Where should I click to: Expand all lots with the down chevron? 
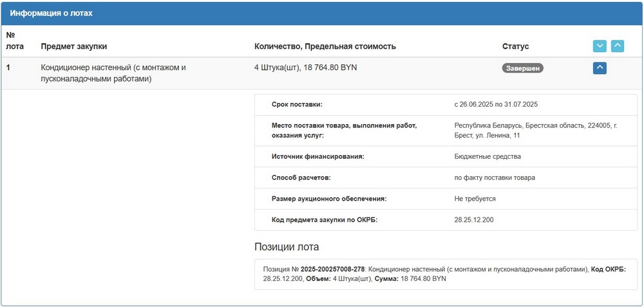[600, 46]
